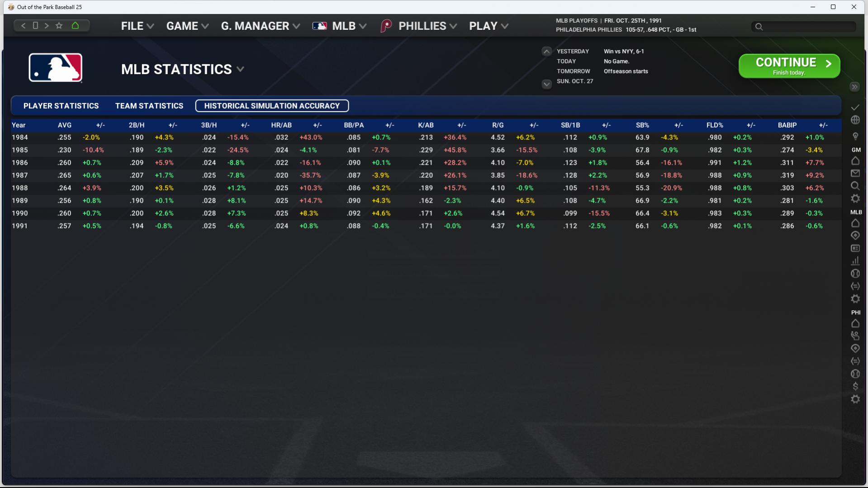868x488 pixels.
Task: Click the AVG column header
Action: [x=65, y=125]
